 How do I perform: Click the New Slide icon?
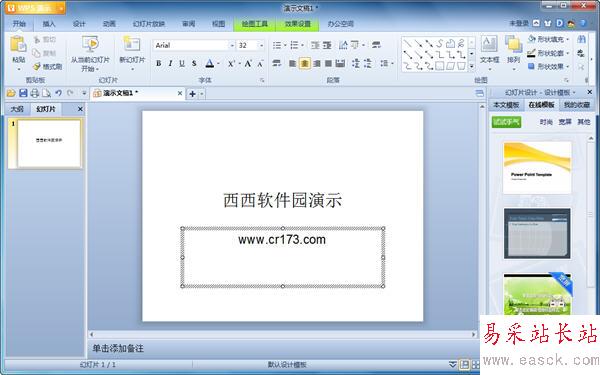click(x=132, y=44)
